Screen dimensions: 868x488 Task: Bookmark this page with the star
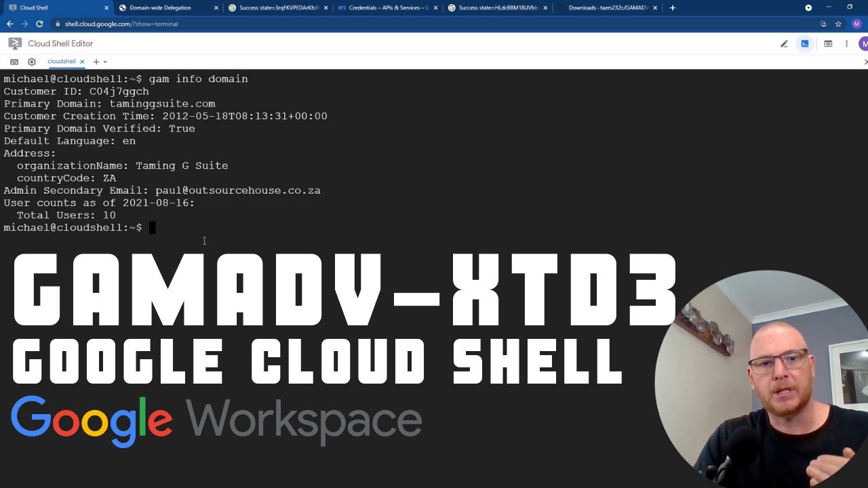(838, 24)
